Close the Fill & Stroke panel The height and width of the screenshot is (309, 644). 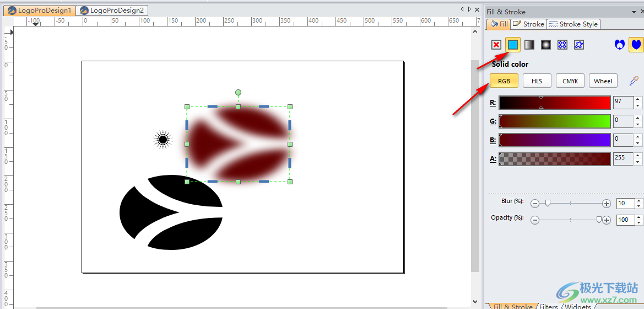tap(642, 12)
